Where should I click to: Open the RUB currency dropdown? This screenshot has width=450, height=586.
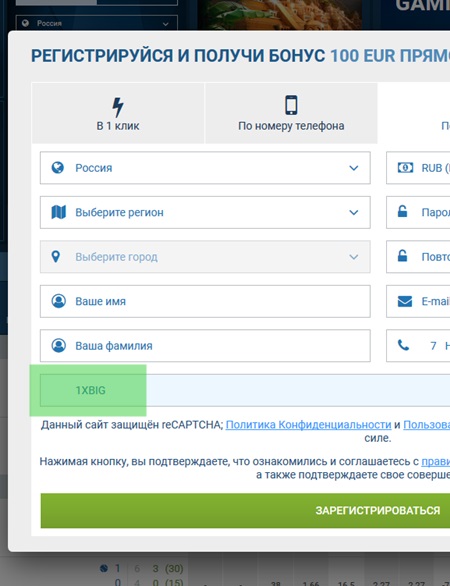click(x=418, y=168)
